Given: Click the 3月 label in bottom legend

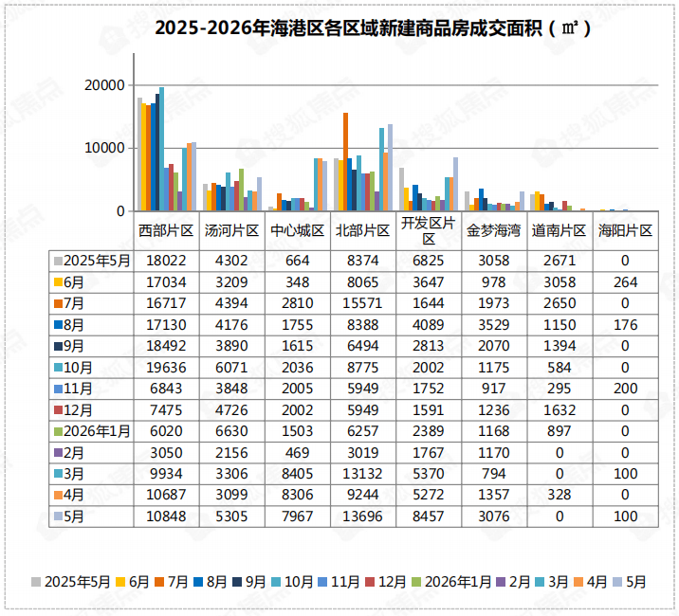Looking at the screenshot, I should pyautogui.click(x=559, y=582).
